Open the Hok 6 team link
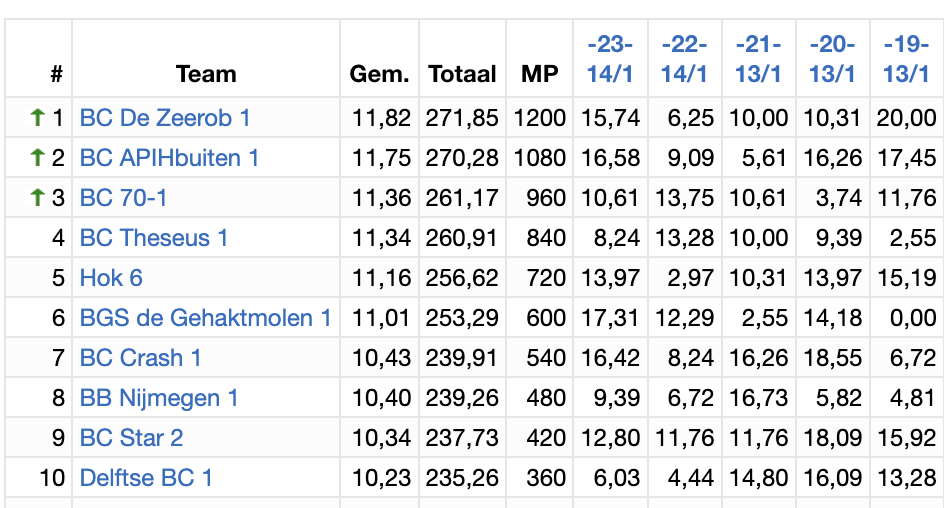Screen dimensions: 944x508 coord(111,277)
